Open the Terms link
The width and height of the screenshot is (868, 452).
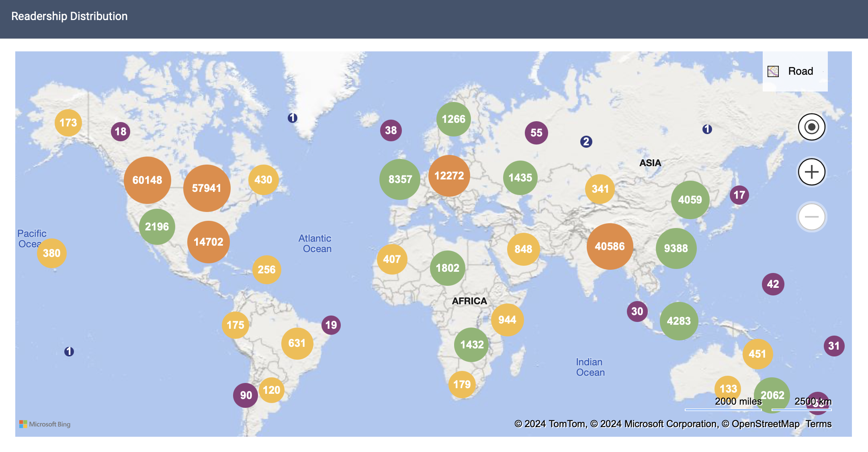[x=818, y=424]
